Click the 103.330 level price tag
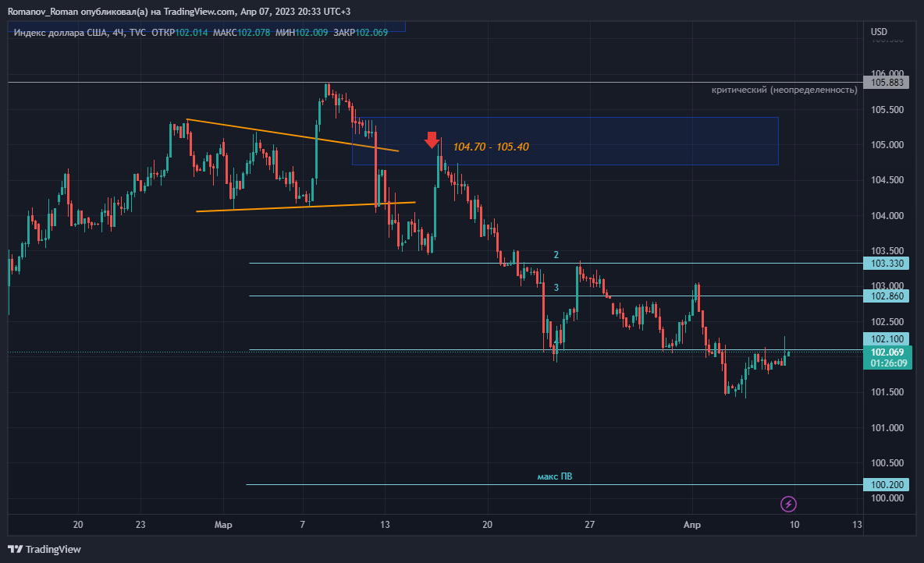924x563 pixels. point(889,264)
